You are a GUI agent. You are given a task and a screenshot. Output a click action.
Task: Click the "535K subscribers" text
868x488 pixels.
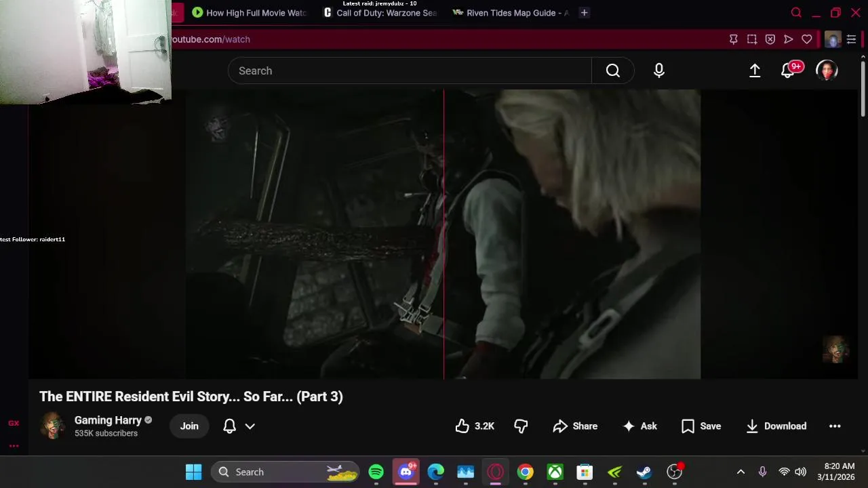[106, 434]
